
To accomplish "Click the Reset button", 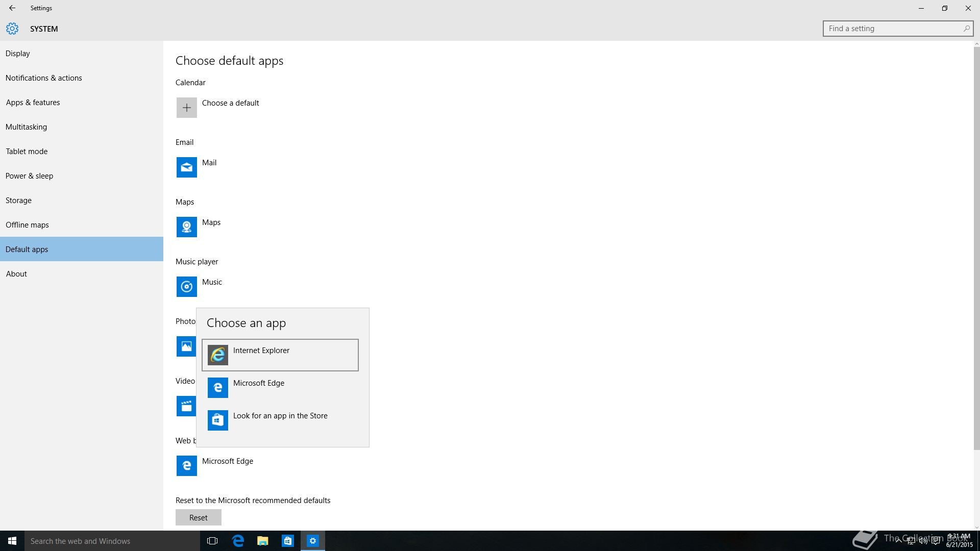I will point(199,517).
